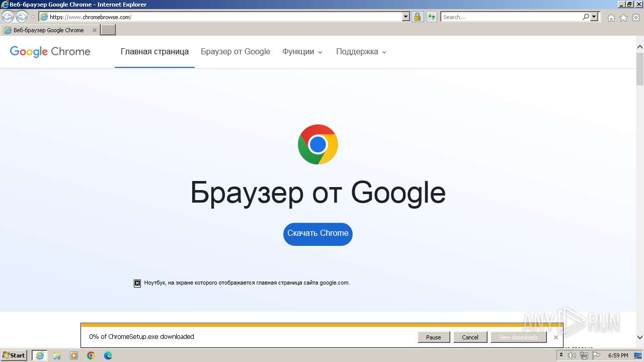Click the security lock icon
The image size is (644, 362).
[417, 17]
